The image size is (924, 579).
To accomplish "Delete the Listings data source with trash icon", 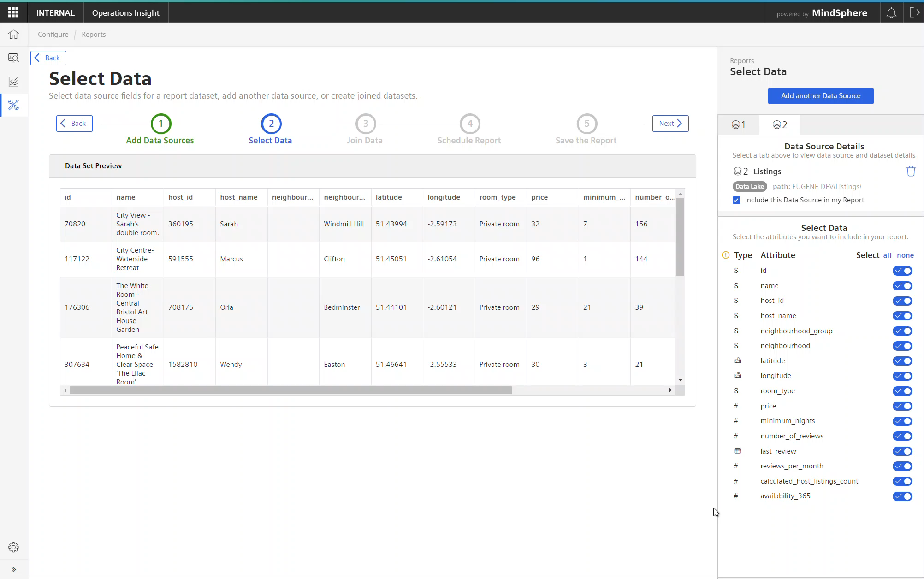I will coord(911,171).
